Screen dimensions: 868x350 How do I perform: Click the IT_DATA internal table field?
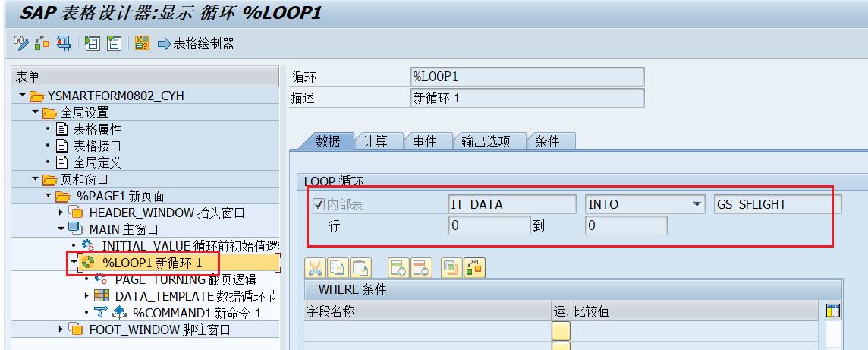[512, 204]
